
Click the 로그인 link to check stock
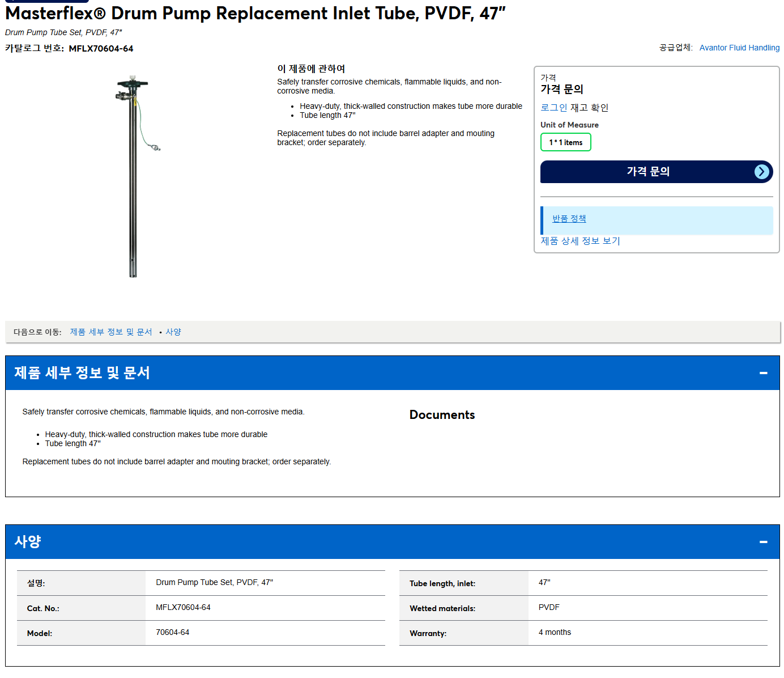tap(553, 107)
